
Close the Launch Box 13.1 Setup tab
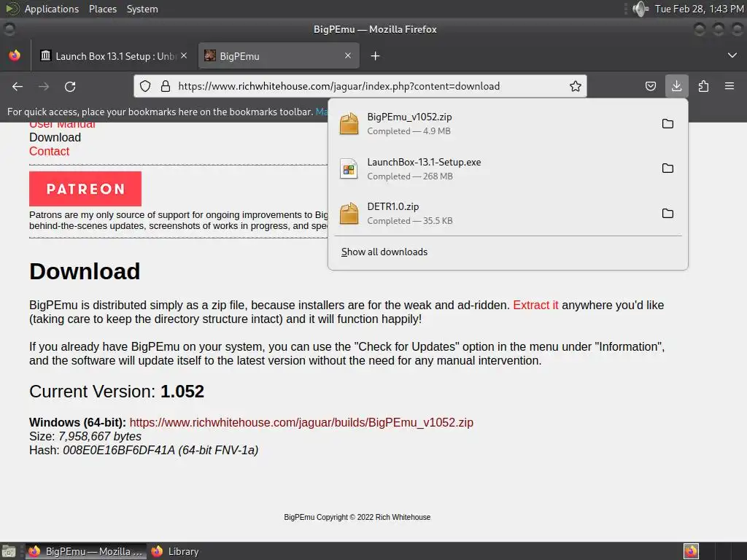tap(184, 55)
